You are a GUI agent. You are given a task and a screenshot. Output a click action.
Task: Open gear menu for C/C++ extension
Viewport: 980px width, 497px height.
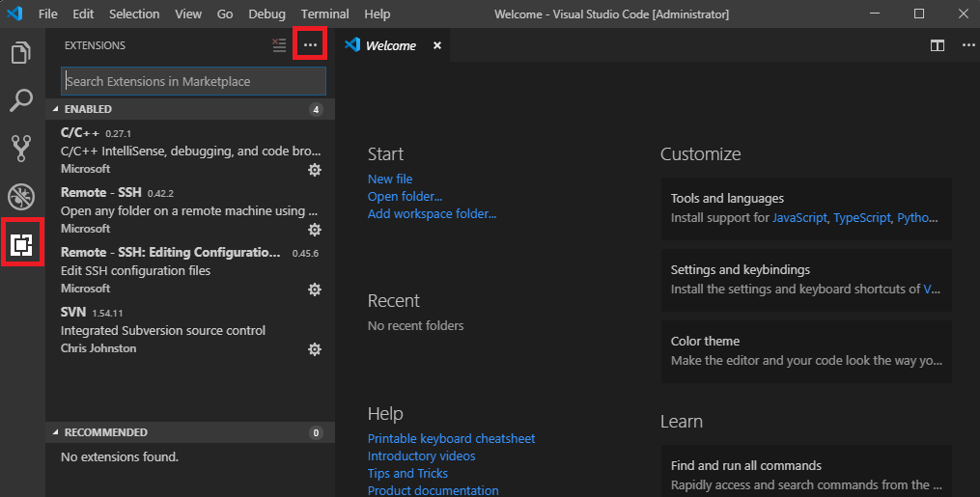[x=315, y=170]
